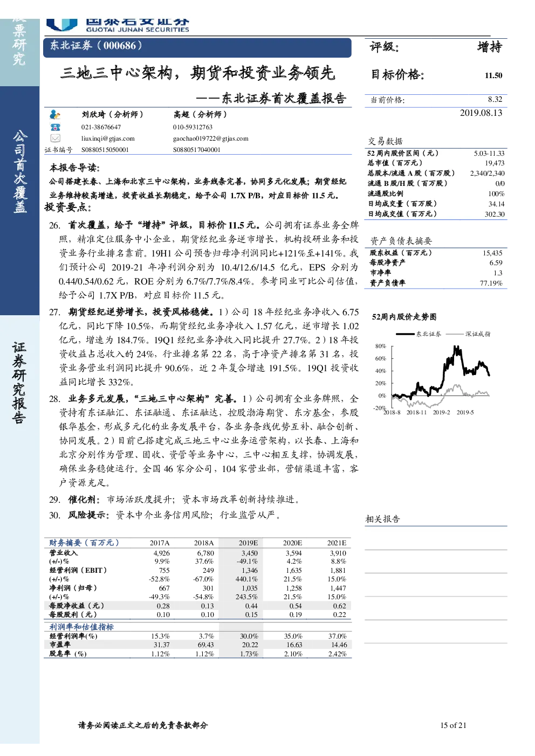Click the 利润率和估值指标 table header
This screenshot has width=535, height=756.
[x=81, y=627]
